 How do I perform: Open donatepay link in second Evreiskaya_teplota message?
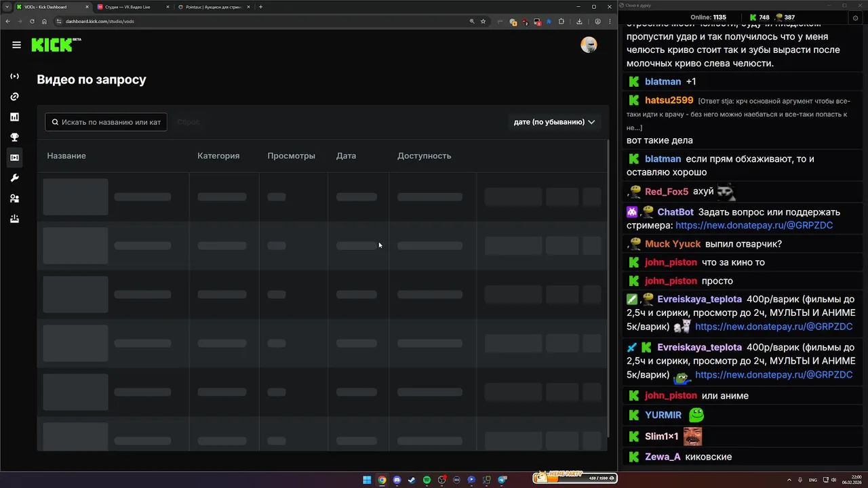[774, 375]
